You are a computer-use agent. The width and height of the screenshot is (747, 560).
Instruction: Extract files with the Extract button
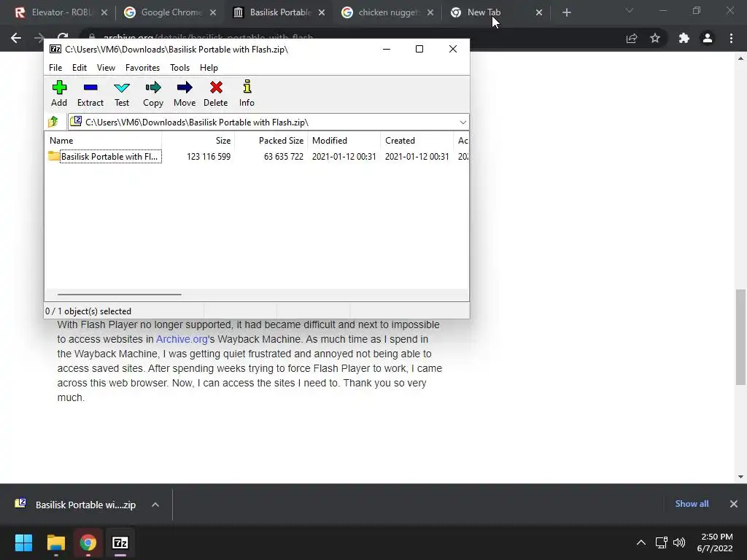[x=90, y=93]
